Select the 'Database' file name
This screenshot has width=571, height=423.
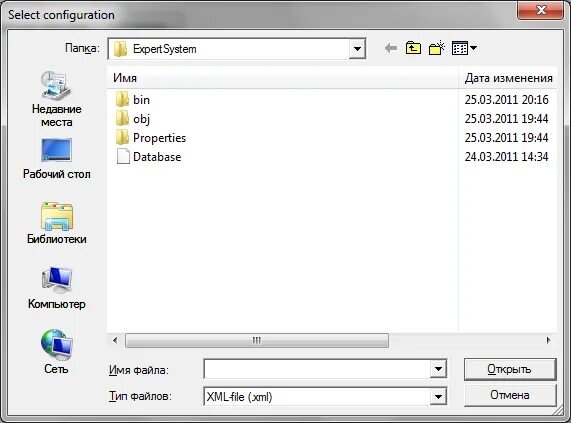(157, 157)
